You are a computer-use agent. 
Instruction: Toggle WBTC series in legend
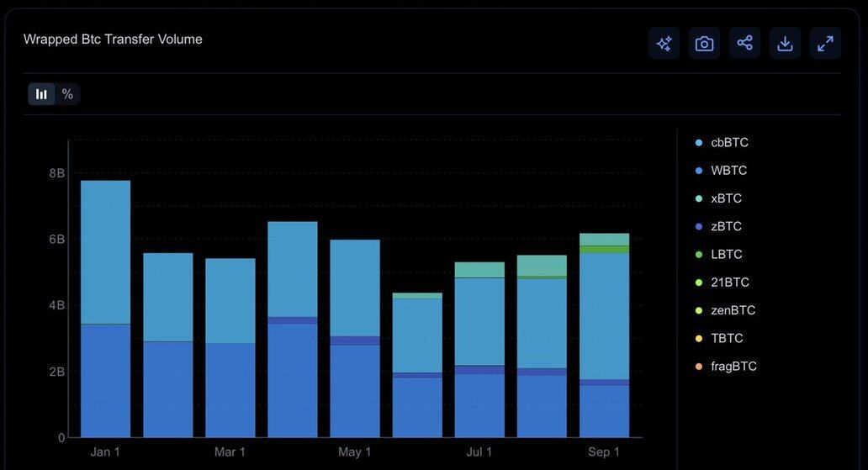728,171
